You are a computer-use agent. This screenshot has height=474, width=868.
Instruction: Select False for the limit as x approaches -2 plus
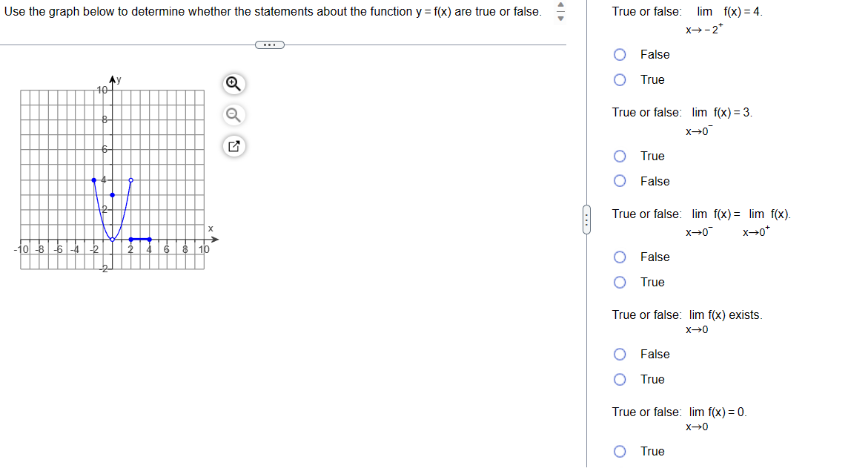(620, 54)
